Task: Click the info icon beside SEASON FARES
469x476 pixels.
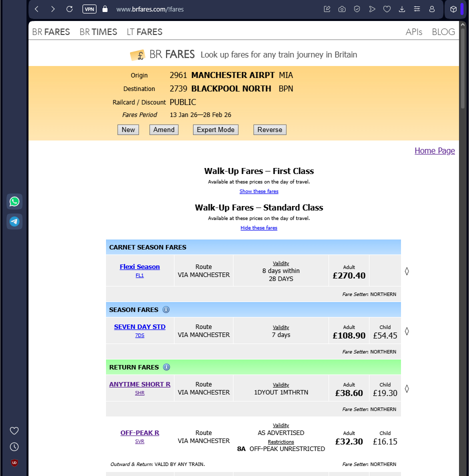Action: (x=166, y=309)
